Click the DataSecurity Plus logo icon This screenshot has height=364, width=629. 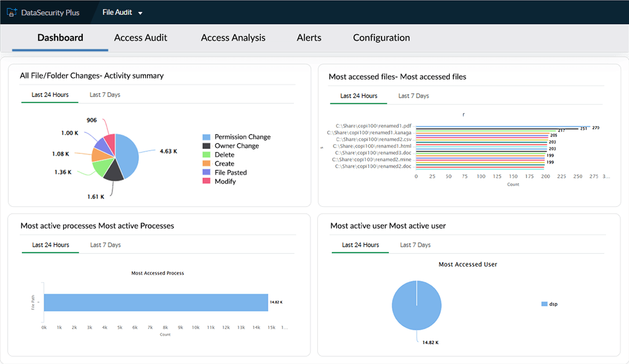click(12, 12)
